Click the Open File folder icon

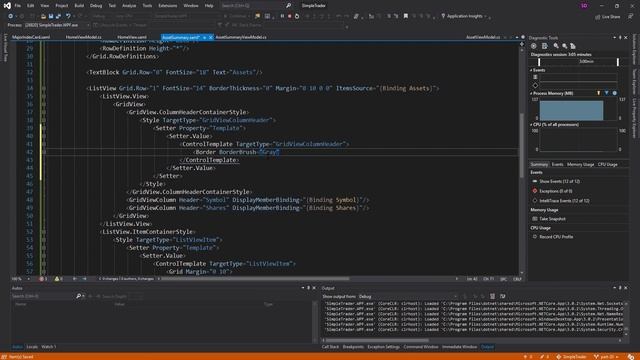43,16
